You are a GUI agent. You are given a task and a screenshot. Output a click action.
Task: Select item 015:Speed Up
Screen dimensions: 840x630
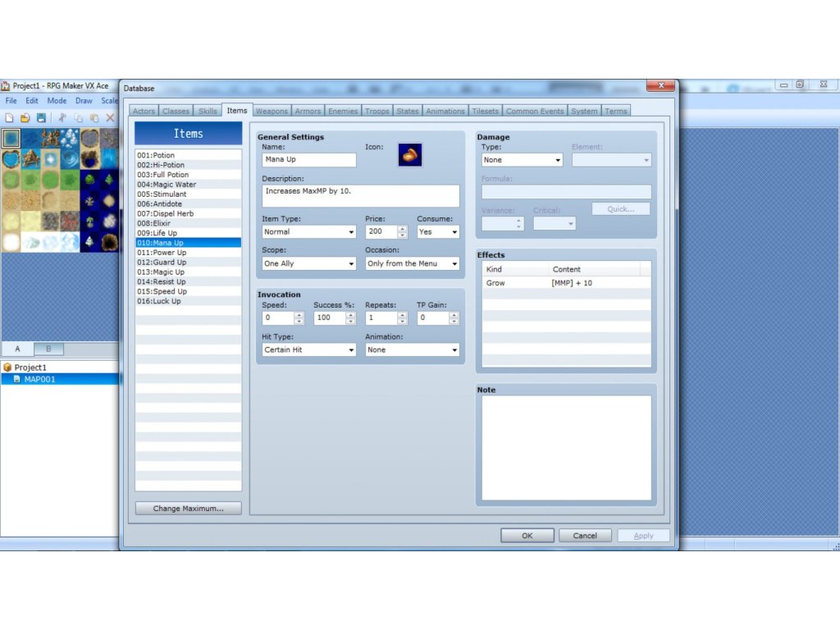188,291
